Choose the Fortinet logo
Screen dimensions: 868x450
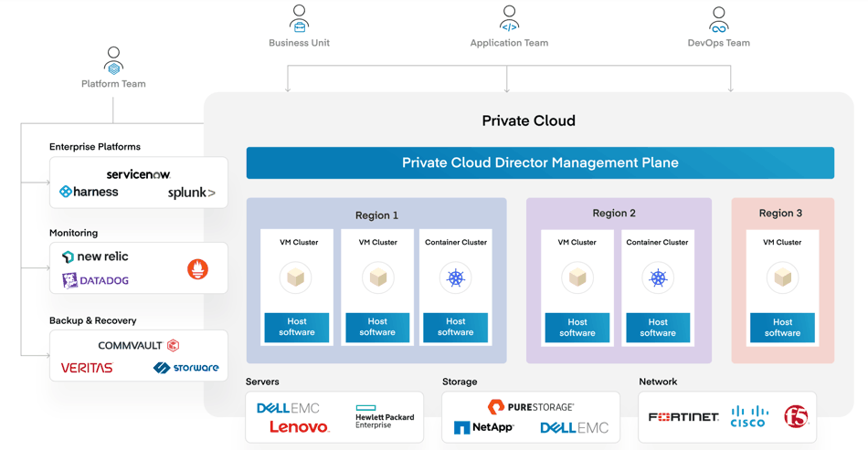683,417
